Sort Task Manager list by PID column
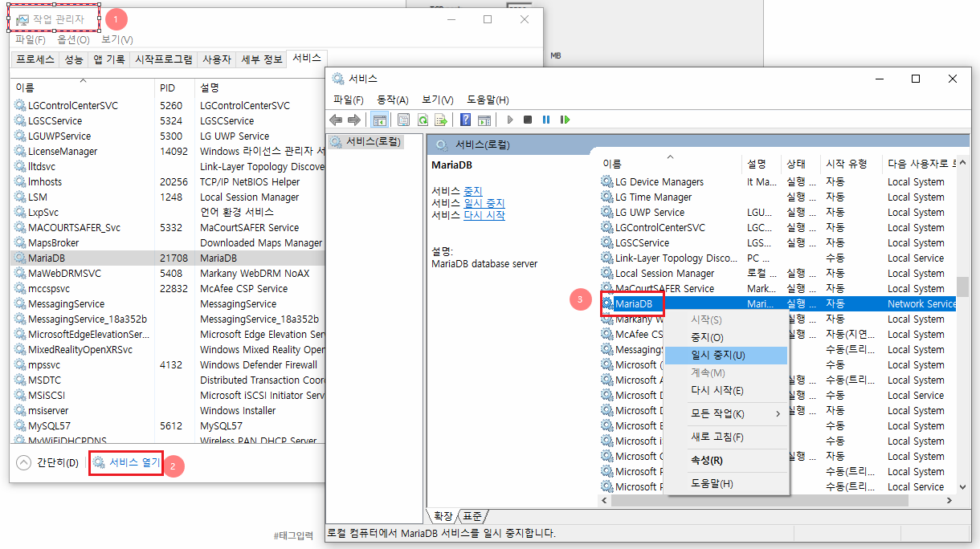Viewport: 980px width, 549px height. click(x=174, y=87)
